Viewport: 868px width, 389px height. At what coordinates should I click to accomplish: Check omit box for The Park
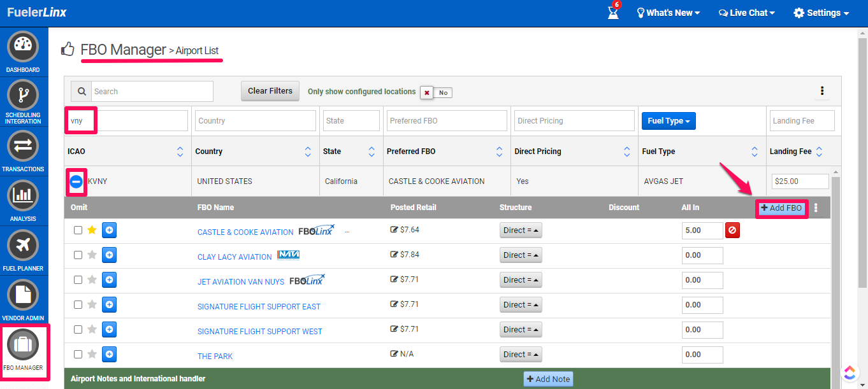[78, 354]
